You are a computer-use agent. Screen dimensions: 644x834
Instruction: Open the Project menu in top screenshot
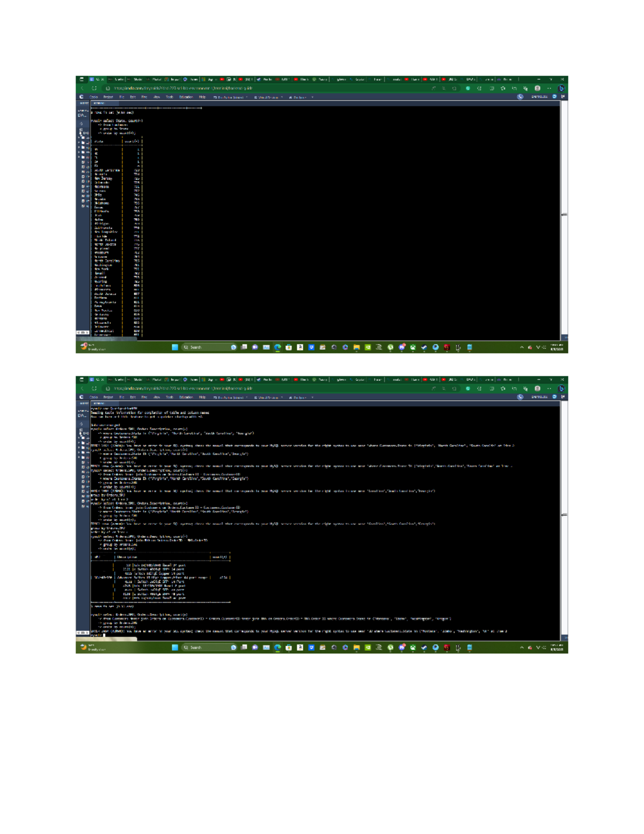point(108,97)
